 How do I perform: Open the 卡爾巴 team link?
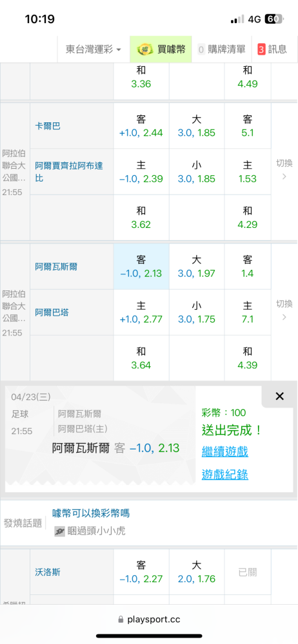click(x=48, y=126)
